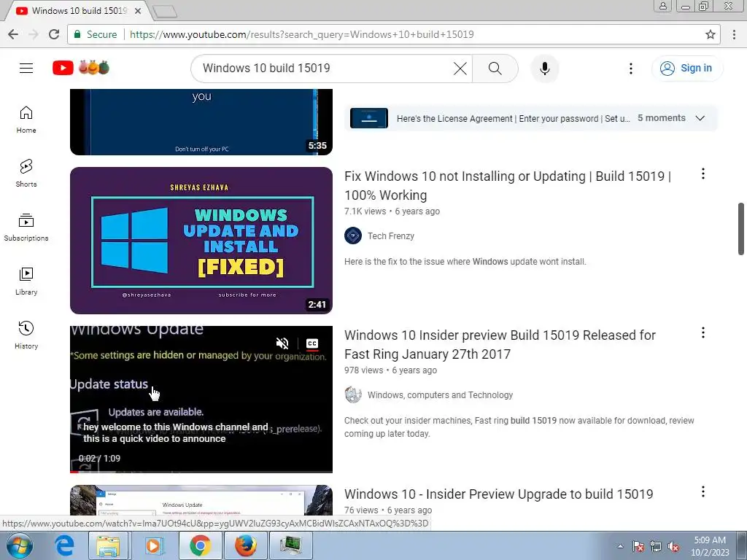Screen dimensions: 747x560
Task: Open the 5:35 video thumbnail
Action: click(201, 122)
